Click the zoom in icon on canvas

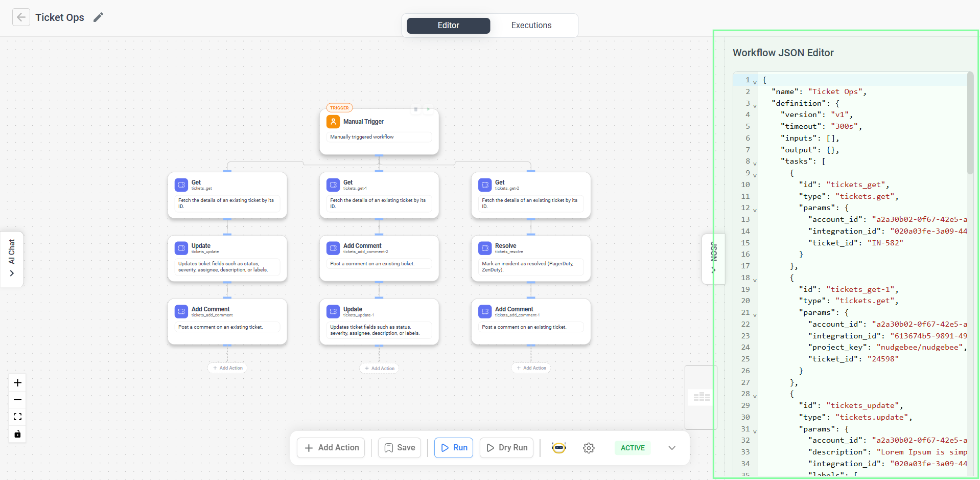coord(17,382)
